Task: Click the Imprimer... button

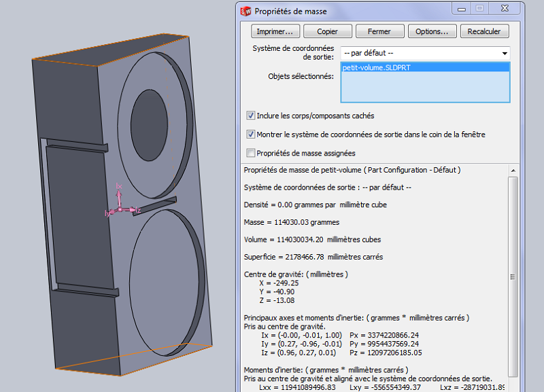Action: tap(275, 31)
